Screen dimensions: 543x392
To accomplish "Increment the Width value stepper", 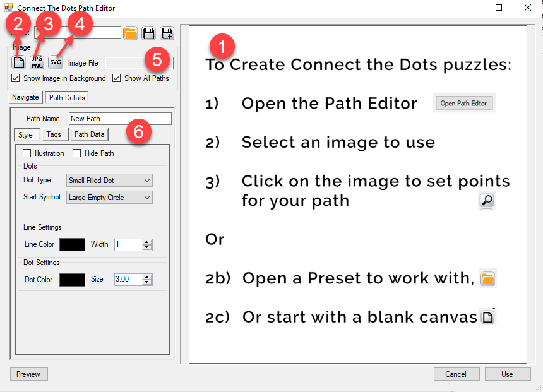I will click(146, 242).
